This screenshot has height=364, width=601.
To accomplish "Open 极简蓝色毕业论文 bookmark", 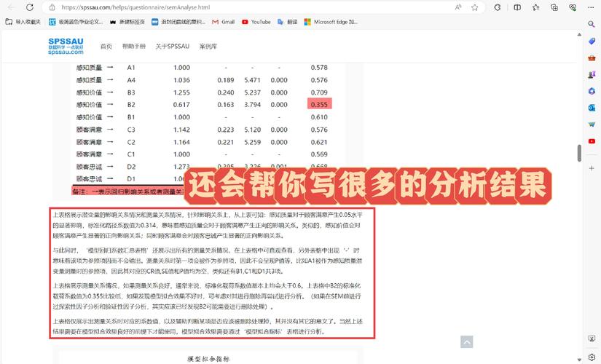I will [76, 23].
